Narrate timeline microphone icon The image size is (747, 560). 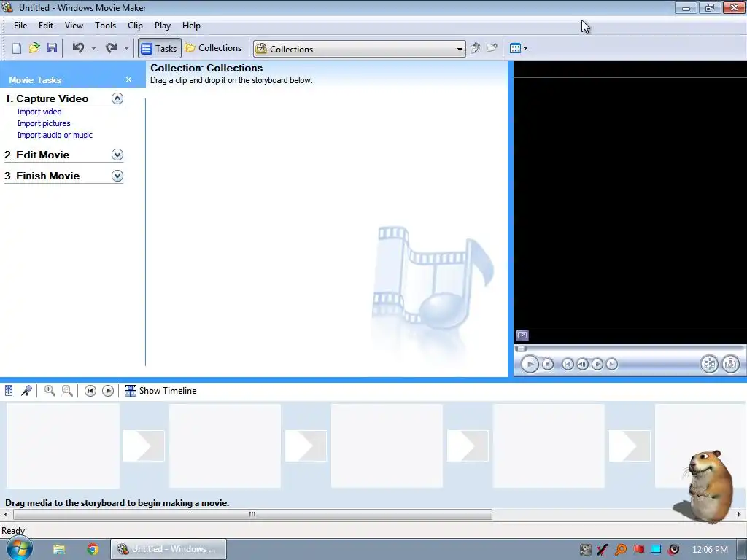click(27, 391)
